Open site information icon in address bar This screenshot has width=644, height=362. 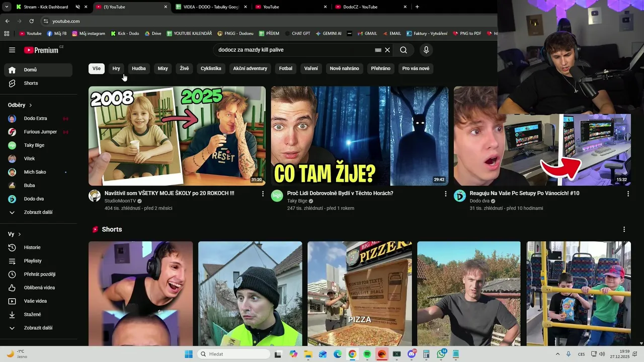click(46, 21)
